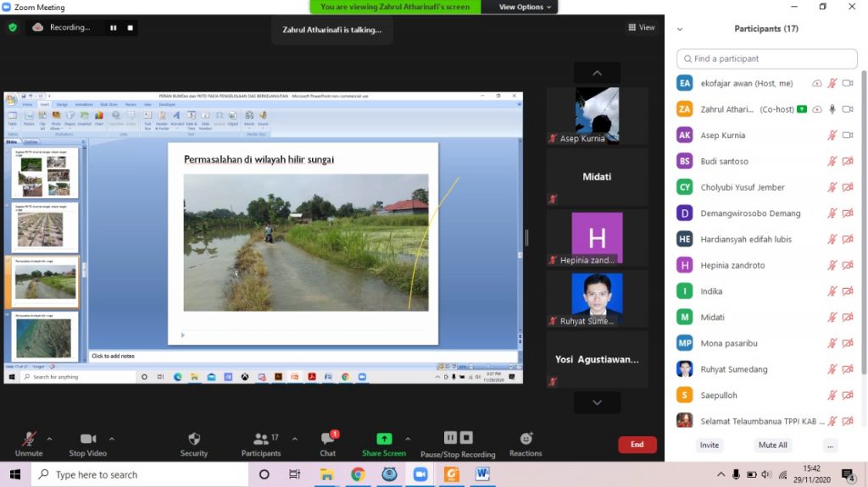Click the View grid layout button
The height and width of the screenshot is (487, 868).
point(642,27)
